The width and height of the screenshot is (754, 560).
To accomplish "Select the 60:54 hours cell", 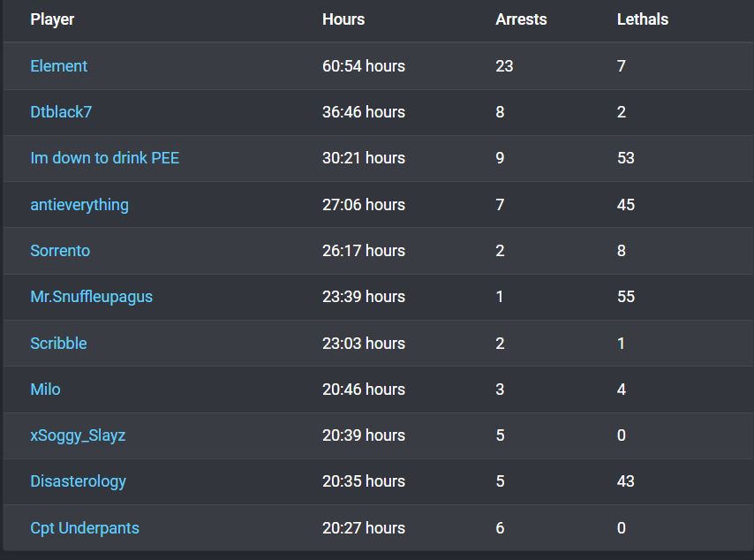I will pos(364,66).
